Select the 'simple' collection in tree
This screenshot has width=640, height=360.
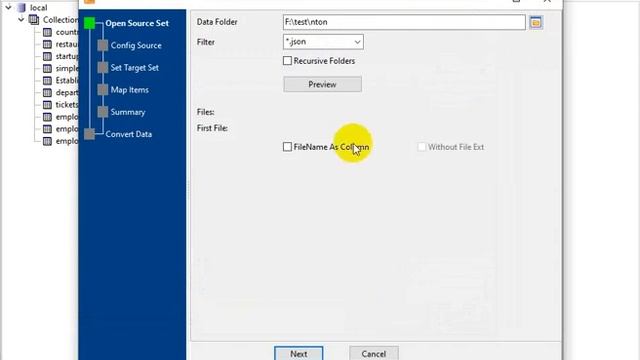click(x=67, y=68)
